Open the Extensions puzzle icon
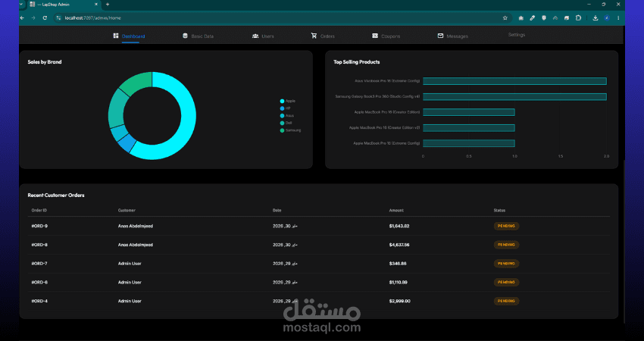Screen dimensions: 644x341 (x=578, y=18)
